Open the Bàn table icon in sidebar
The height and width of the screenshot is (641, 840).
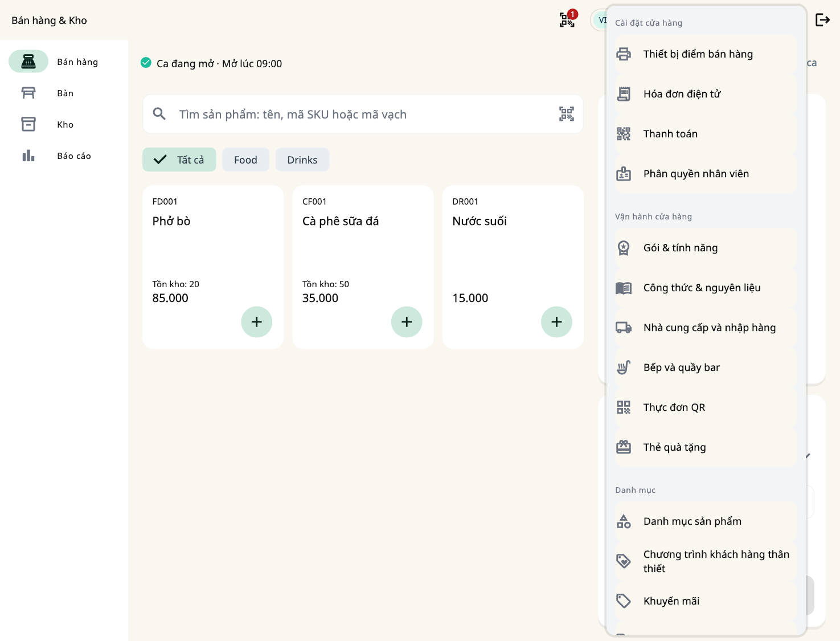point(28,93)
